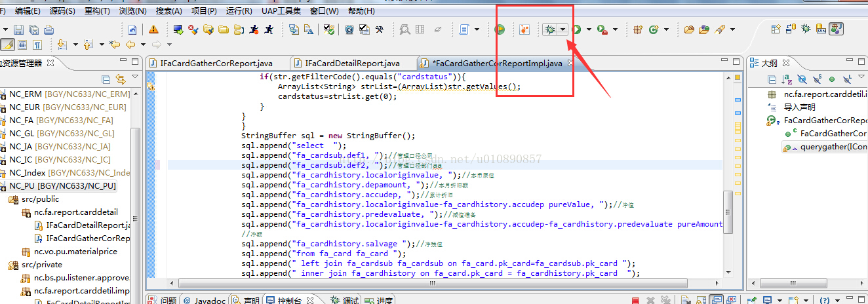Click the green Run button icon
868x304 pixels.
coord(576,29)
